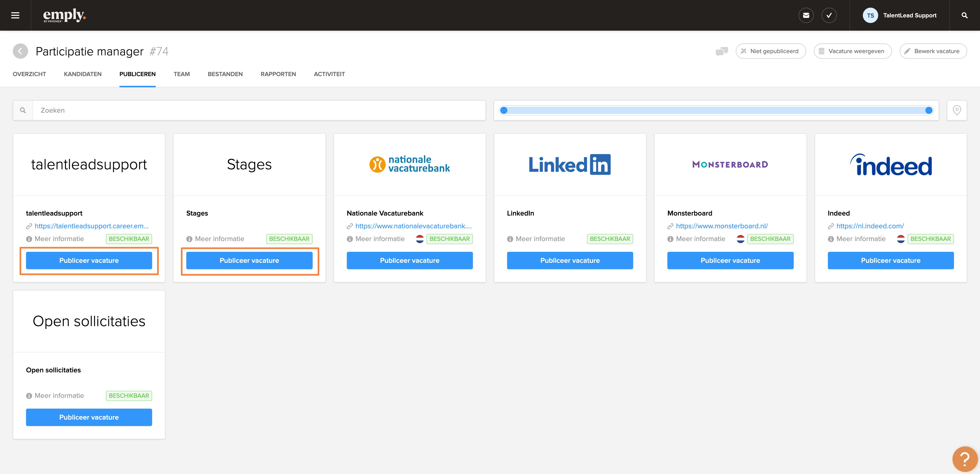Open the chat bubbles comments icon

pyautogui.click(x=722, y=51)
